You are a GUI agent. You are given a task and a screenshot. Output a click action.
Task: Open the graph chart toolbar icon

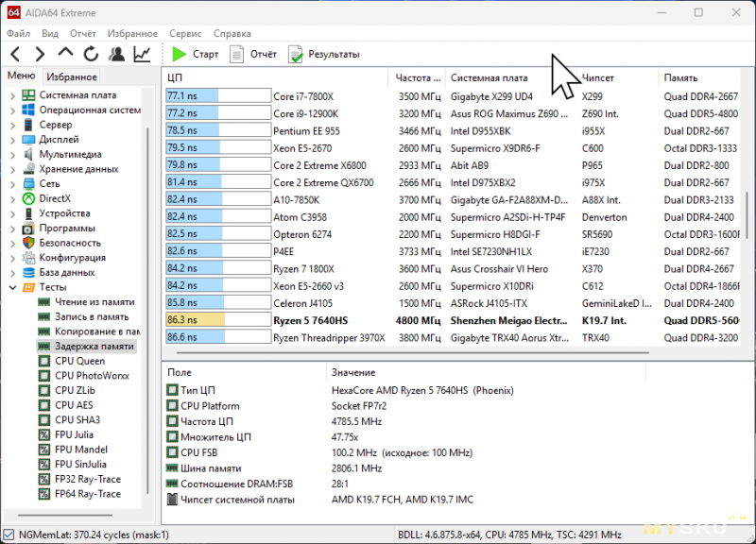143,54
